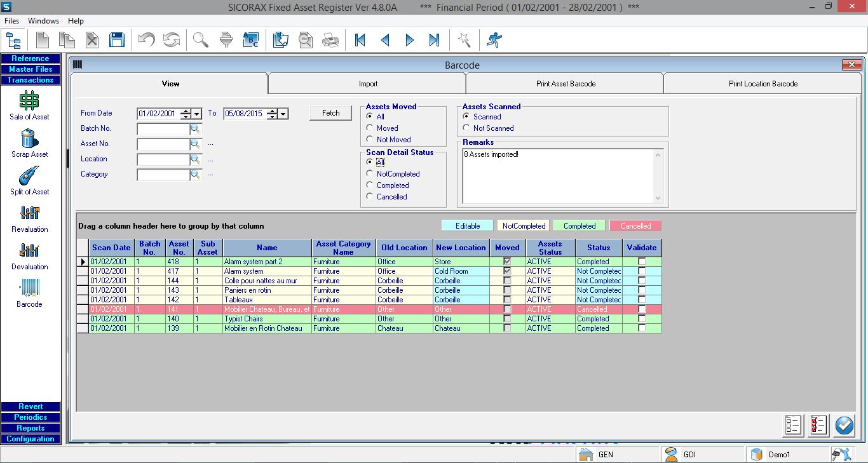The height and width of the screenshot is (463, 868).
Task: Click the filter funnel toolbar icon
Action: [x=226, y=41]
